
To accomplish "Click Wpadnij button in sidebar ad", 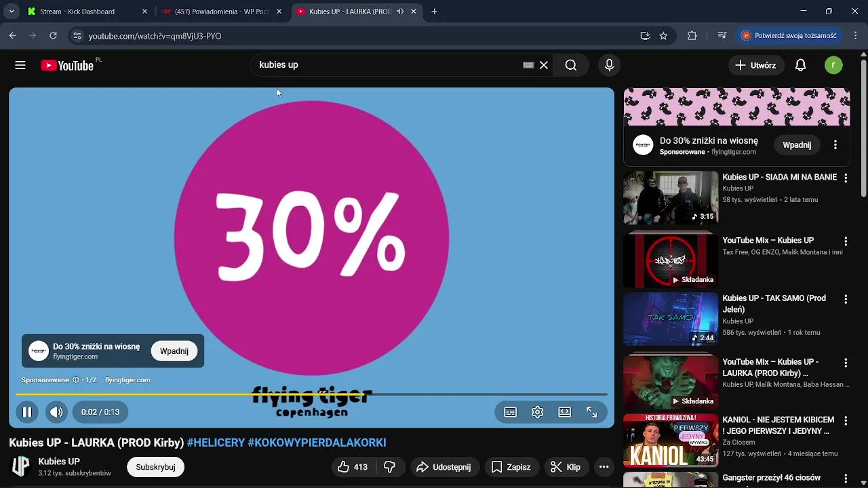I will coord(797,144).
